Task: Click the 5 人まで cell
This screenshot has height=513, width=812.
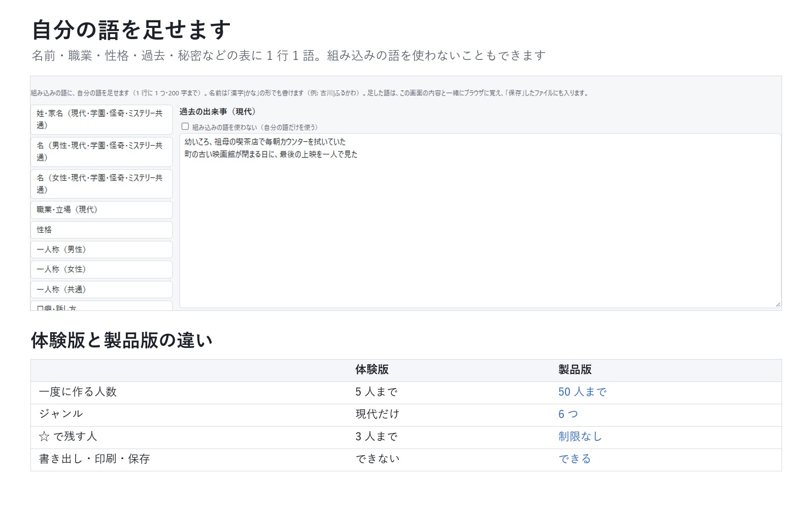Action: 377,392
